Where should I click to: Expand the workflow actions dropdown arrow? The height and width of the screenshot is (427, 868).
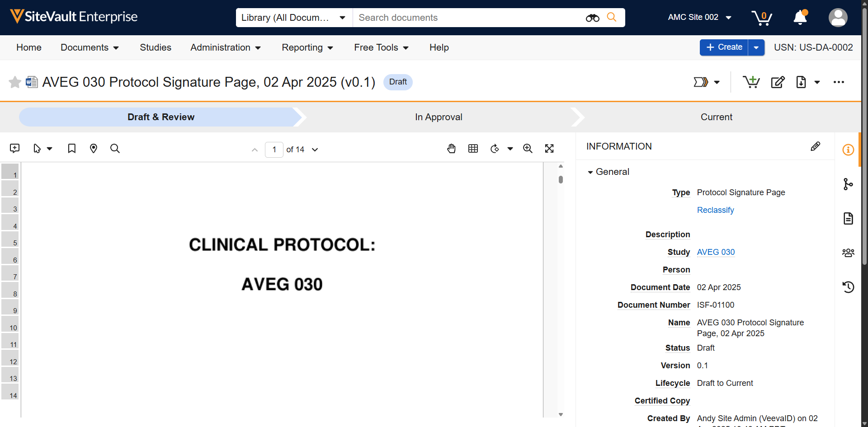click(x=717, y=82)
